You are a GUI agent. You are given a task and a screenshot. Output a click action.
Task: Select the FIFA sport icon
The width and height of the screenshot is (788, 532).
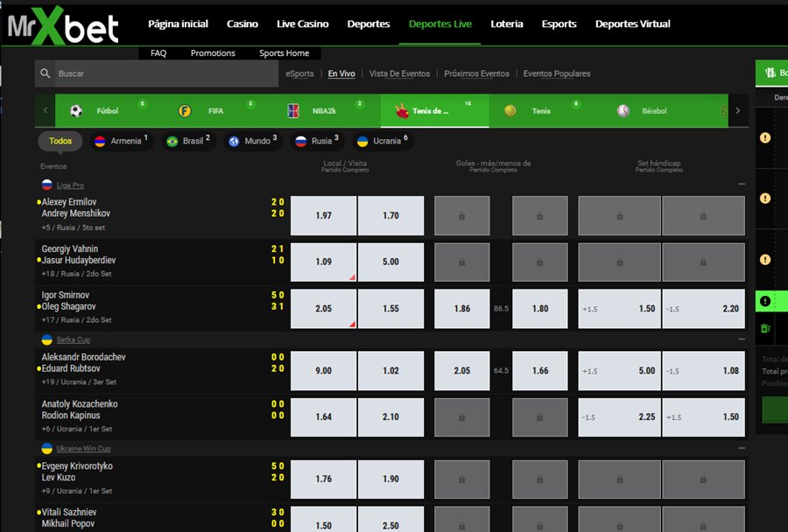(185, 110)
